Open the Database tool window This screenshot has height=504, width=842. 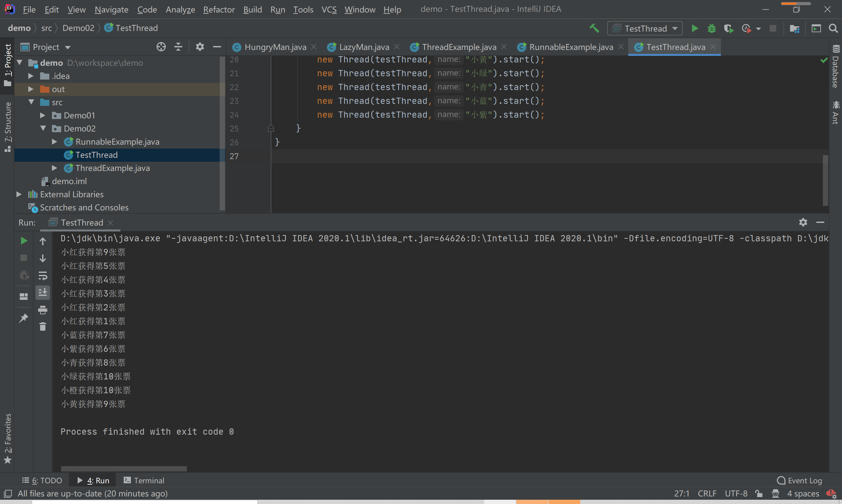coord(835,66)
